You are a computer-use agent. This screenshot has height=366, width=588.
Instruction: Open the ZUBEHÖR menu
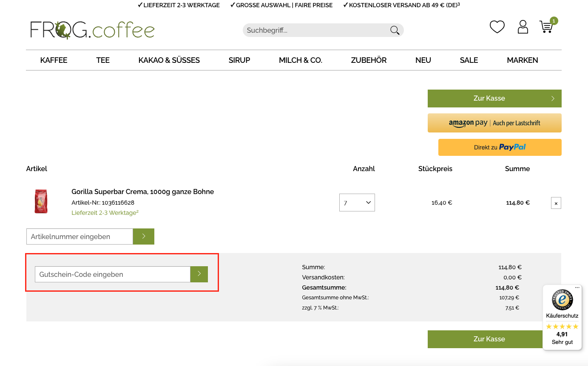[x=369, y=60]
